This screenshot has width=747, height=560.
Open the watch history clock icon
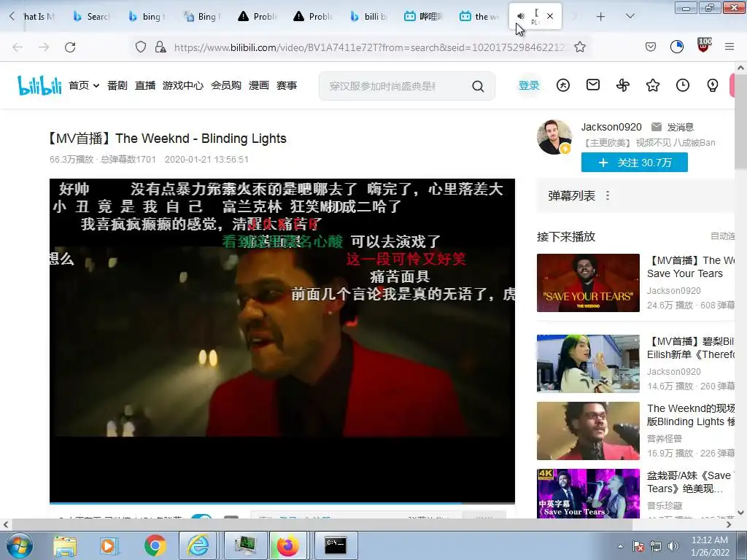(x=683, y=85)
